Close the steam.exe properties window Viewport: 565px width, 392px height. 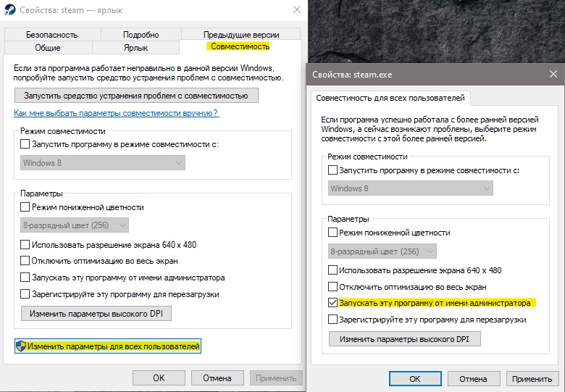click(x=553, y=74)
